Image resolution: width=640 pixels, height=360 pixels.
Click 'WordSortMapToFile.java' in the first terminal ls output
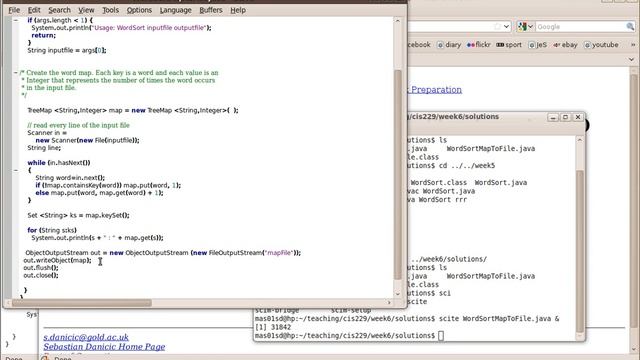[491, 149]
